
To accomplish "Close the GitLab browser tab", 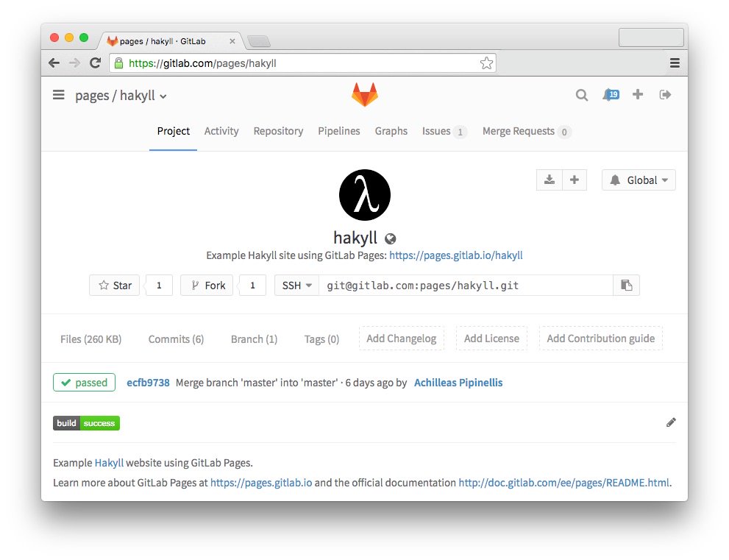I will click(x=232, y=41).
